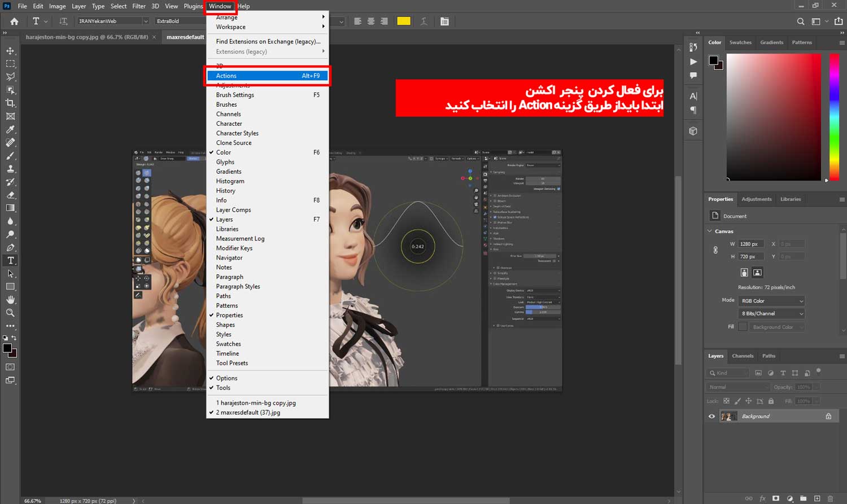Click the foreground color swatch in Color panel
Screen dimensions: 847x504
[x=714, y=60]
